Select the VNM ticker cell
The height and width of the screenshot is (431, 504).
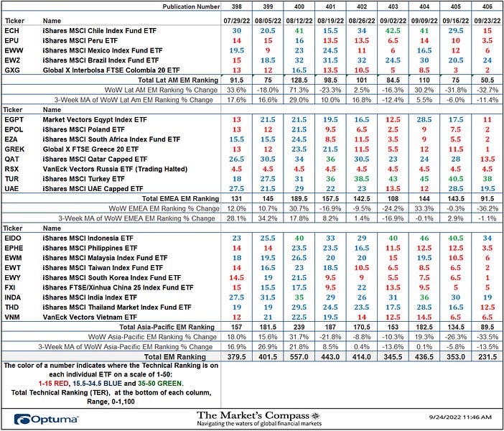pyautogui.click(x=12, y=317)
